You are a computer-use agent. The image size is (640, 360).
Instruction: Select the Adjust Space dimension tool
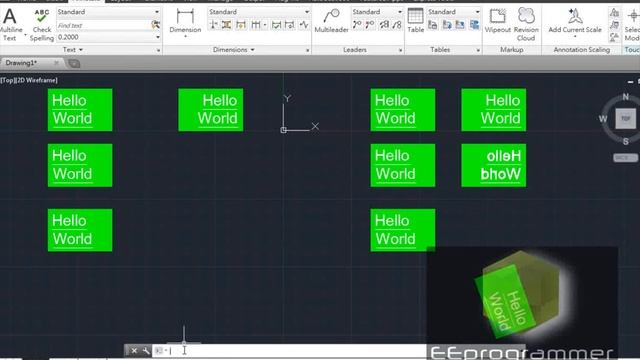pyautogui.click(x=227, y=25)
